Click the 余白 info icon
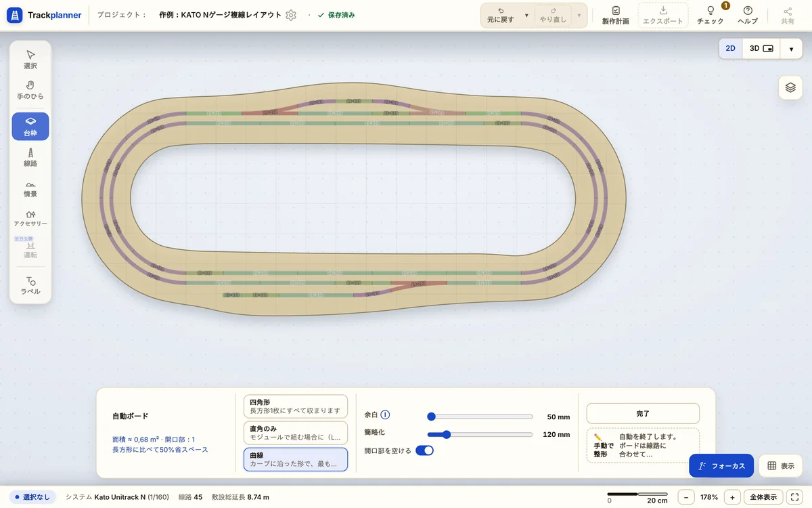 [386, 415]
